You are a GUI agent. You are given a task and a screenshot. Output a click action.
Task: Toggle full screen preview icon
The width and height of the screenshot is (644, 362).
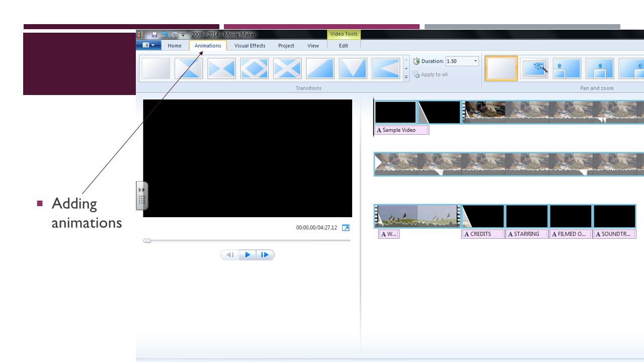tap(346, 228)
